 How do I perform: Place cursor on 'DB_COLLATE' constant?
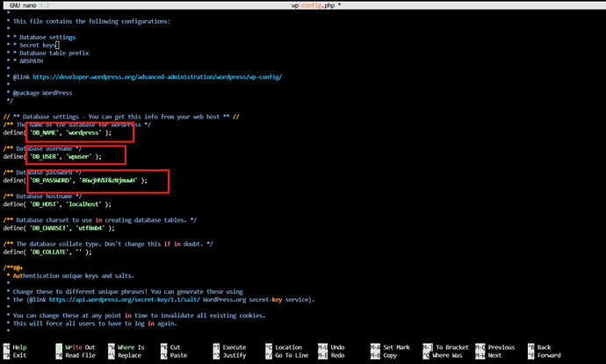coord(48,252)
